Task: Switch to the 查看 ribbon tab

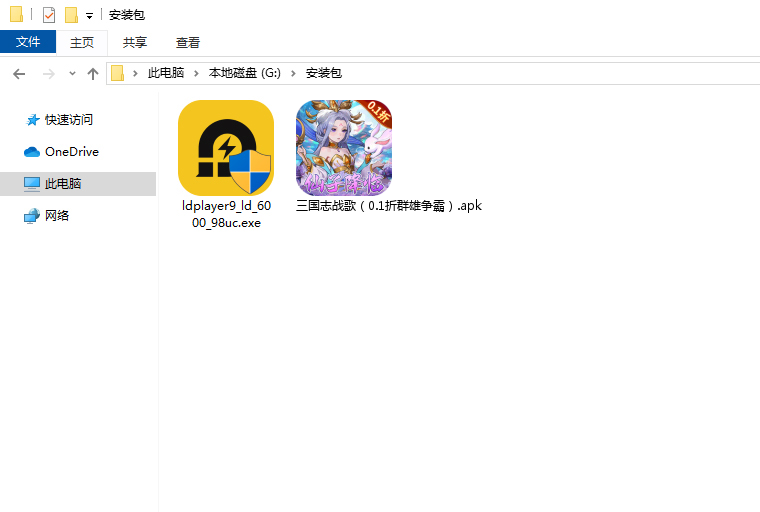Action: [188, 42]
